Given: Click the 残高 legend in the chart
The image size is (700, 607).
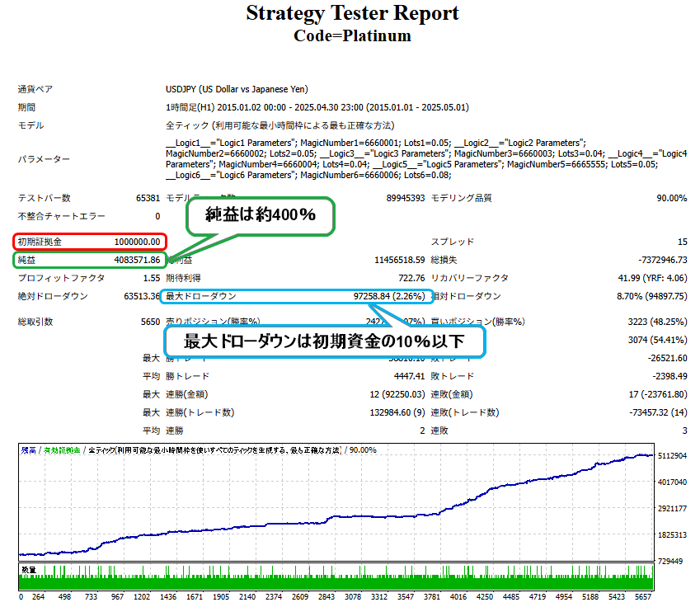Looking at the screenshot, I should coord(28,450).
